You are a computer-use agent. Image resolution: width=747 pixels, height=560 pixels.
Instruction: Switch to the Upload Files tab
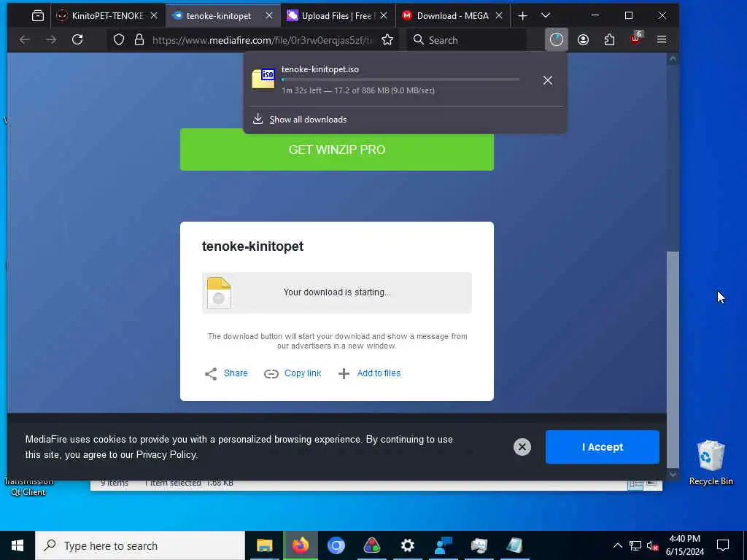click(x=336, y=16)
